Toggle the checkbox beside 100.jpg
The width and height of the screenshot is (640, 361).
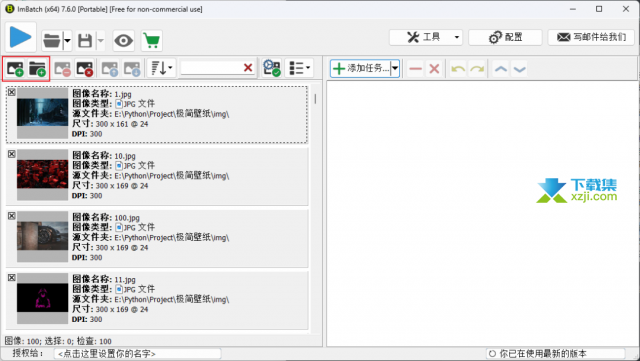12,216
